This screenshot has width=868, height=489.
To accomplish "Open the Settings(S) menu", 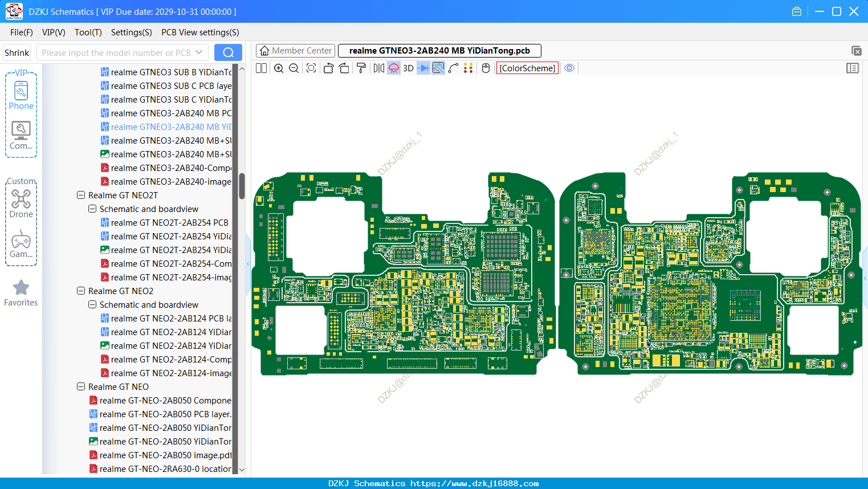I will 132,32.
